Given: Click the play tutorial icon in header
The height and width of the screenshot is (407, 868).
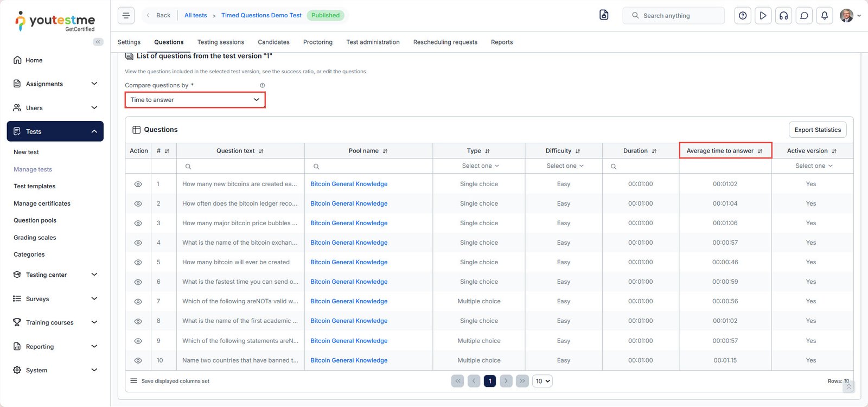Looking at the screenshot, I should pyautogui.click(x=763, y=16).
